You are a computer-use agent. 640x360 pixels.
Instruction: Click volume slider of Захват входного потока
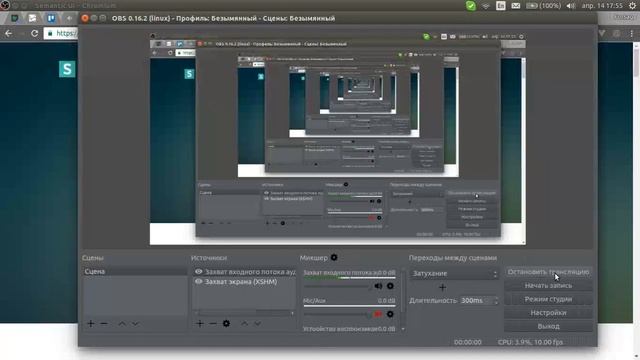coord(338,286)
